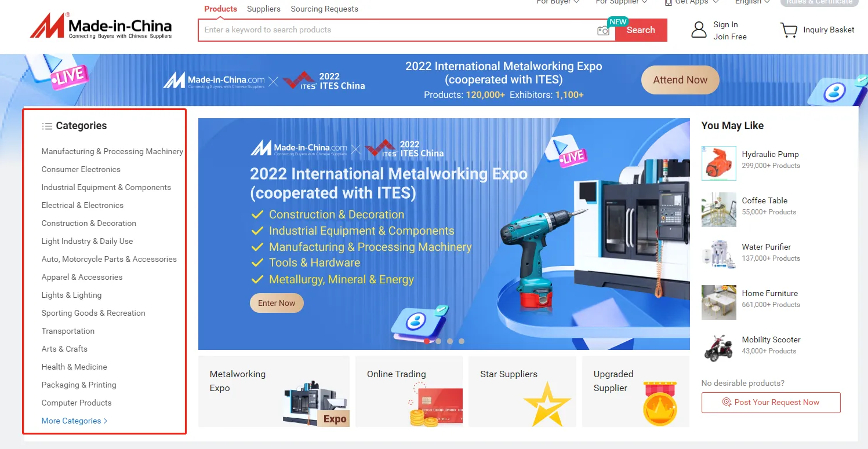
Task: Click the Made-in-China logo
Action: click(102, 25)
